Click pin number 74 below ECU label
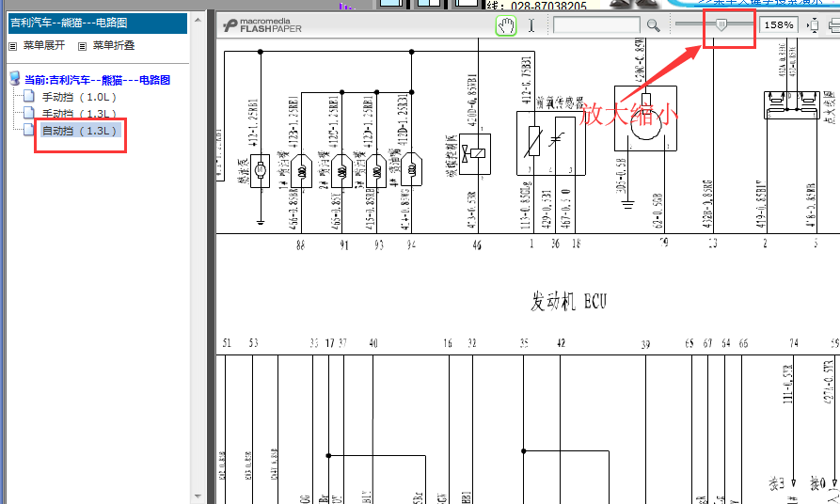Image resolution: width=840 pixels, height=504 pixels. (x=793, y=343)
